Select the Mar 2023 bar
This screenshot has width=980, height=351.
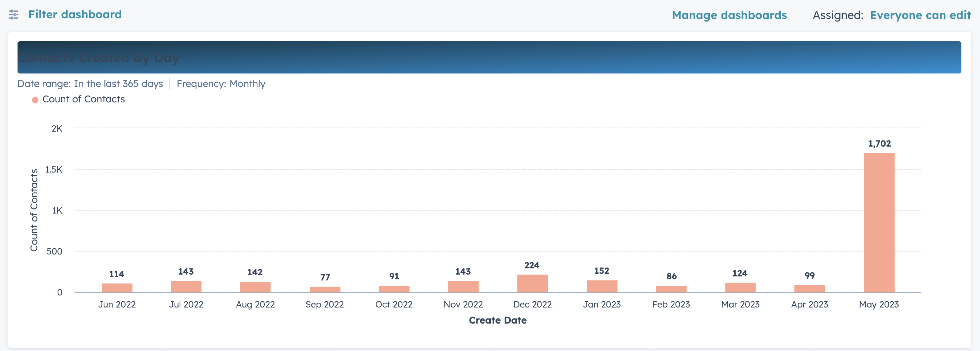(740, 288)
